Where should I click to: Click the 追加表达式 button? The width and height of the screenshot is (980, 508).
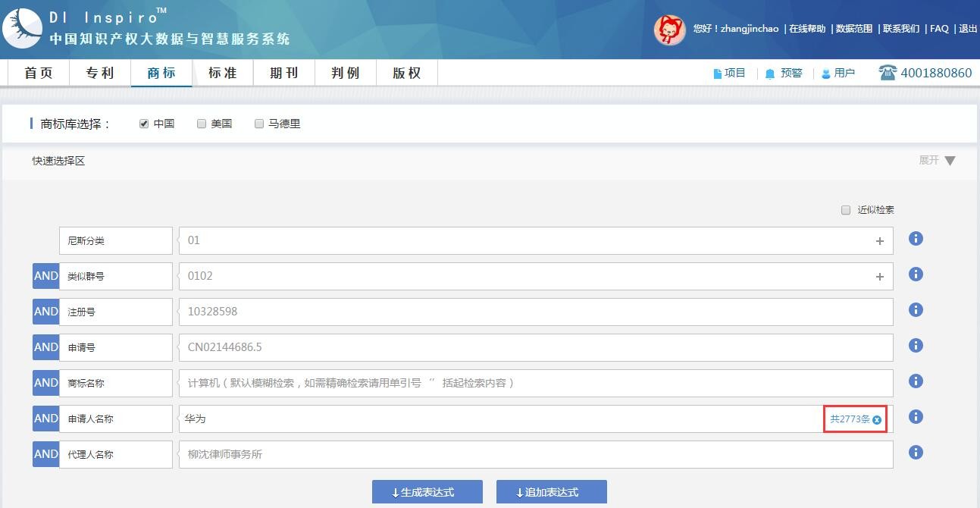(x=551, y=492)
